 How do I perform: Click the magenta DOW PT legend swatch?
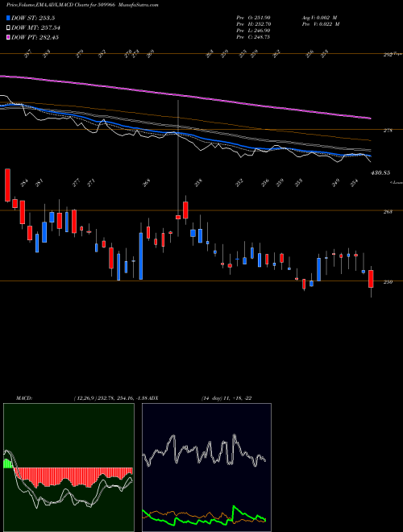[8, 37]
